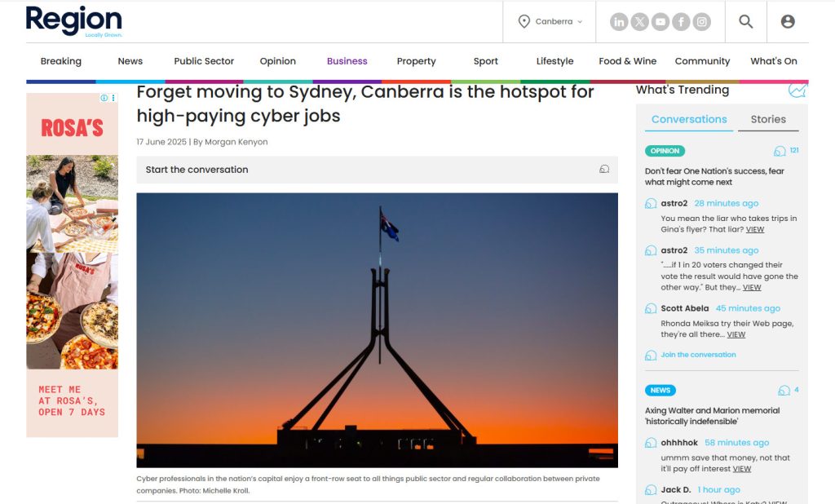Click comment icon next to Scott Abela
The image size is (835, 504).
pos(651,308)
